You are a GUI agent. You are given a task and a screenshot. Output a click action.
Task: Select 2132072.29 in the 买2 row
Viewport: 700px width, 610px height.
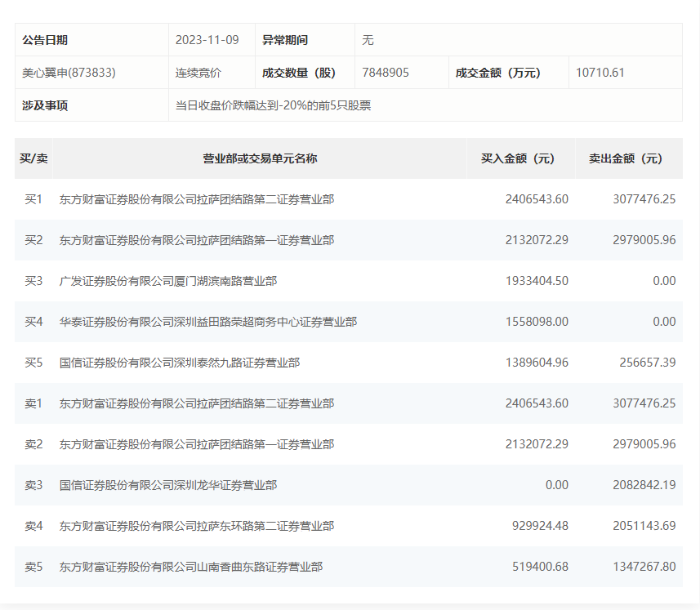(537, 240)
